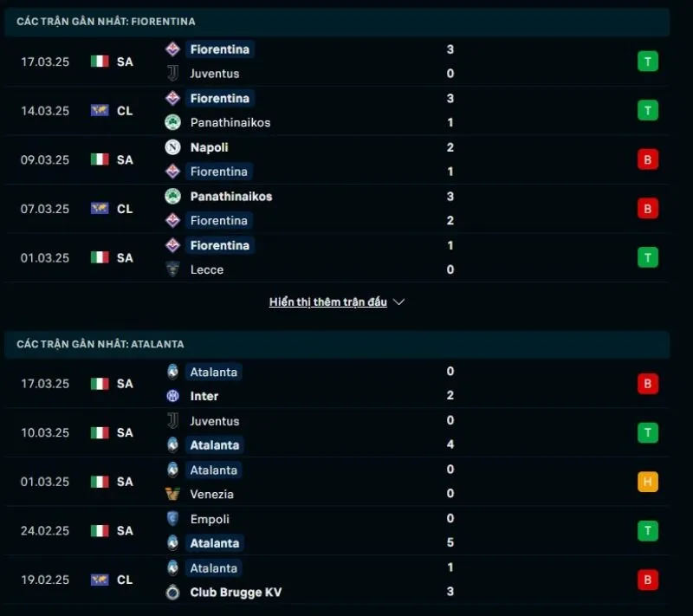This screenshot has height=616, width=693.
Task: Select the Empoli club logo
Action: tap(171, 519)
